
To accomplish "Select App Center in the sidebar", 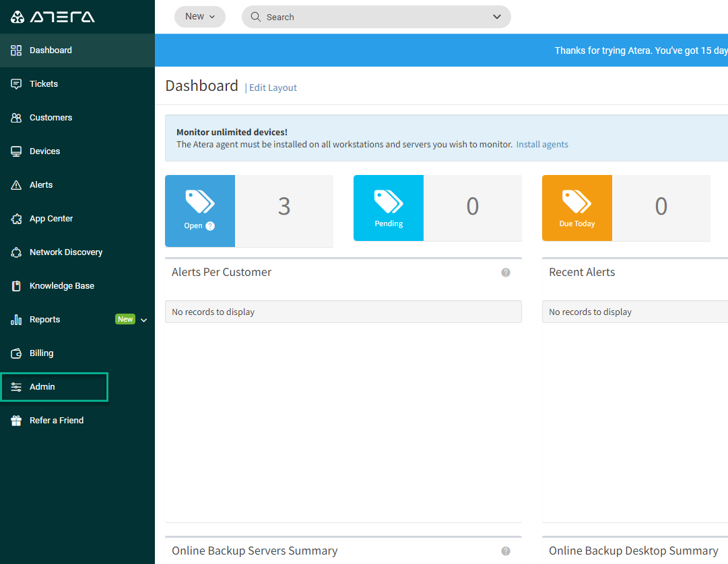I will [77, 219].
